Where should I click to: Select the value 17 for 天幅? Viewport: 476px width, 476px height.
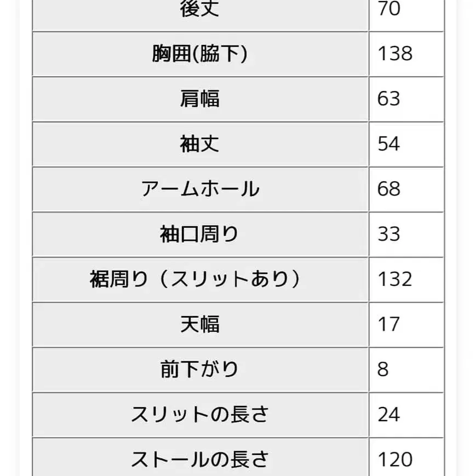pyautogui.click(x=388, y=324)
